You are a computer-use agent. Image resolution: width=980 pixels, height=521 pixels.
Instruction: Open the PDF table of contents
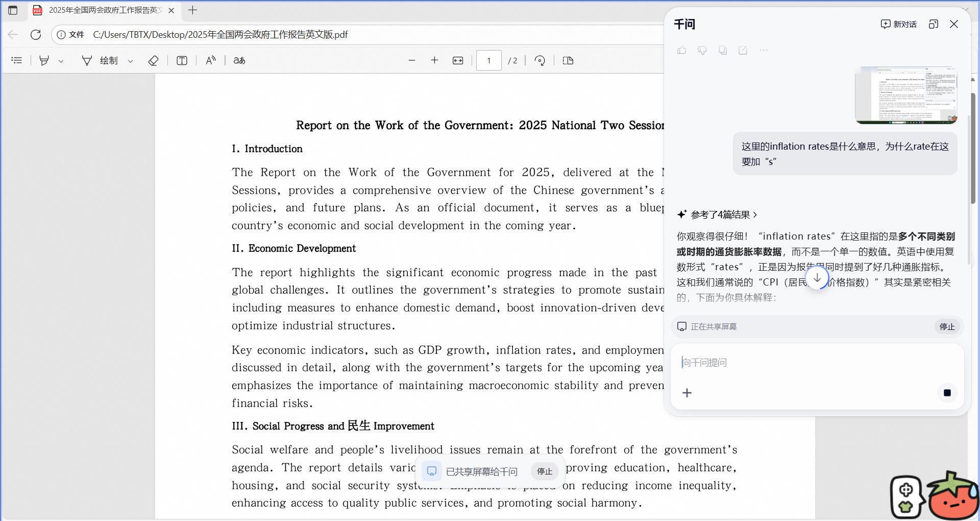coord(17,61)
